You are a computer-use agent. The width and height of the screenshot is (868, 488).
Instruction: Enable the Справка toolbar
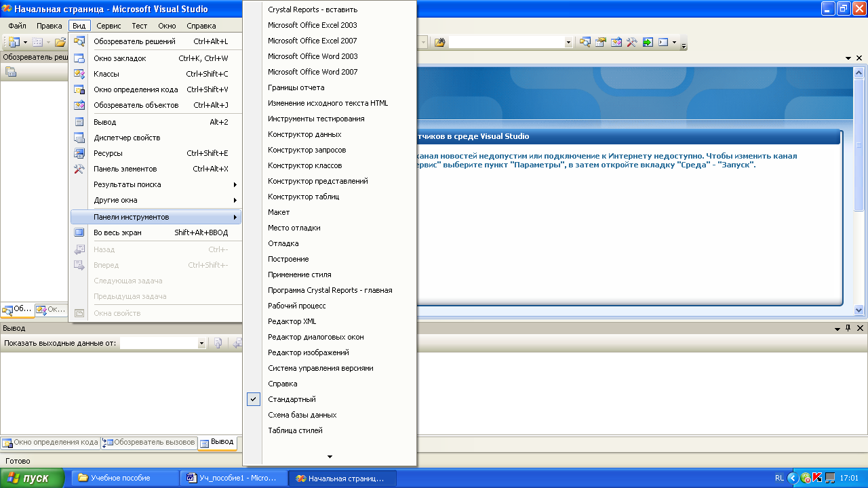(x=330, y=384)
